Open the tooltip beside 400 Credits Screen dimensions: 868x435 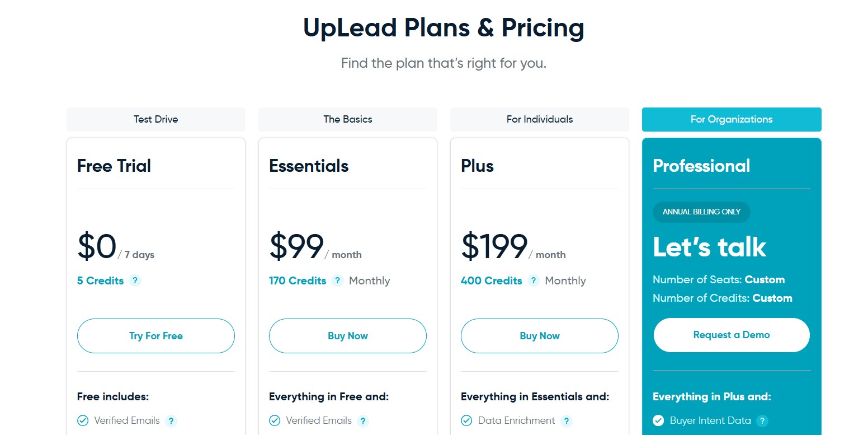click(533, 280)
